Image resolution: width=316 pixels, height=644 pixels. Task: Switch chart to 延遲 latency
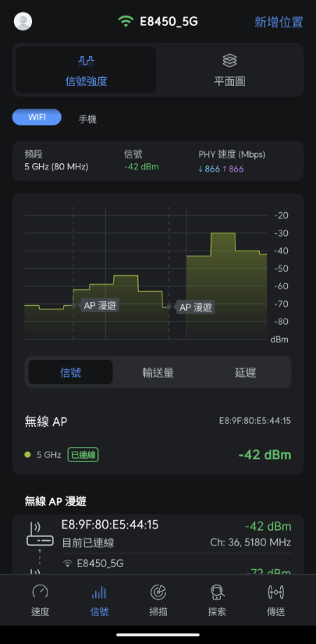tap(246, 372)
